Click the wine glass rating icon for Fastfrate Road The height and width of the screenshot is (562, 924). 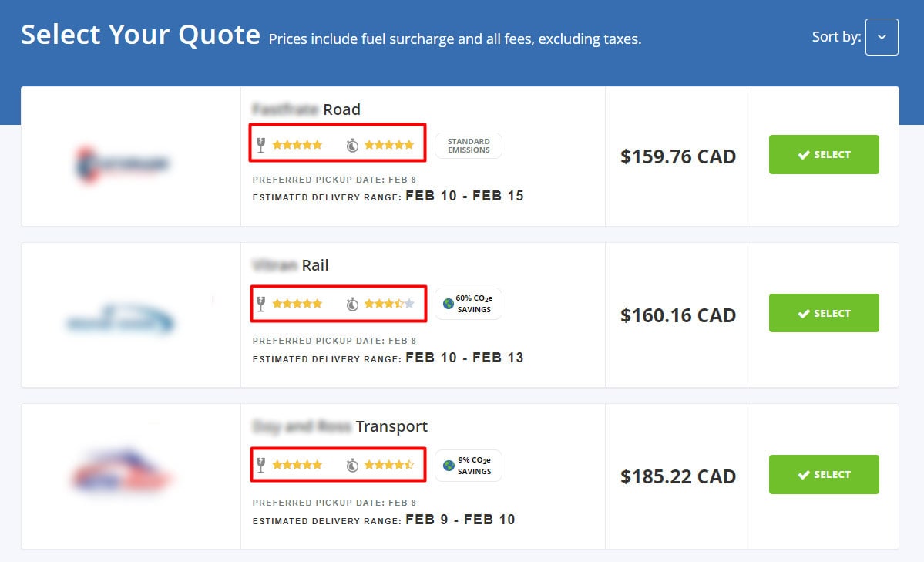(263, 144)
